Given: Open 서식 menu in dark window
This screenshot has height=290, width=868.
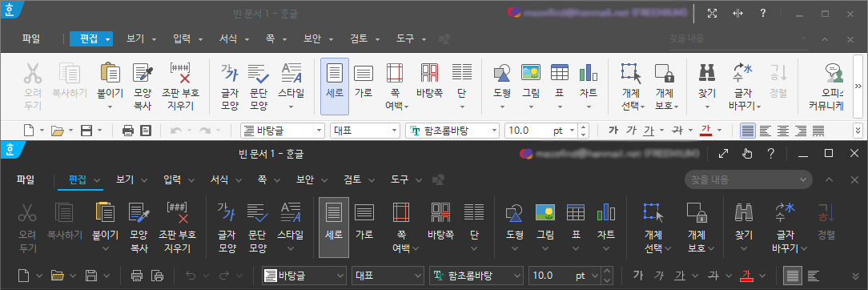Looking at the screenshot, I should click(x=225, y=179).
